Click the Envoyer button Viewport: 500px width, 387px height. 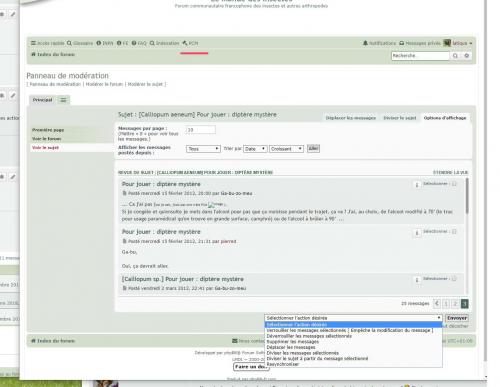[457, 318]
